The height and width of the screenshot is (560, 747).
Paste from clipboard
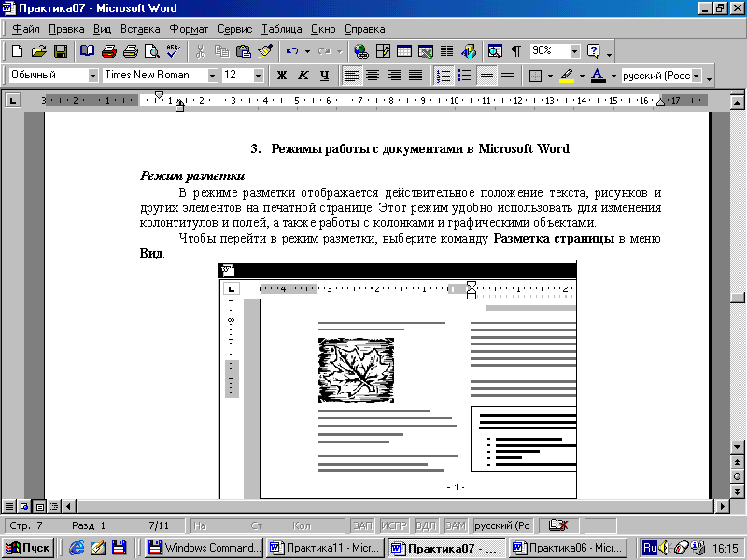coord(244,51)
